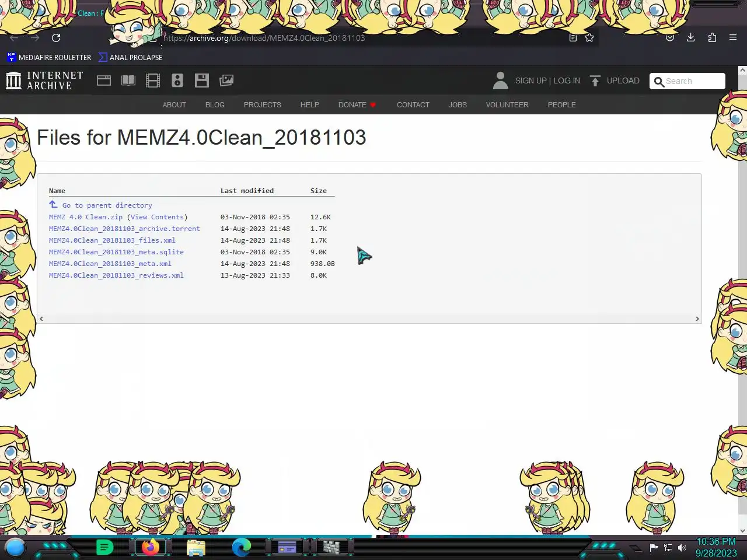The width and height of the screenshot is (747, 560).
Task: Open the CONTACT menu item
Action: tap(413, 105)
